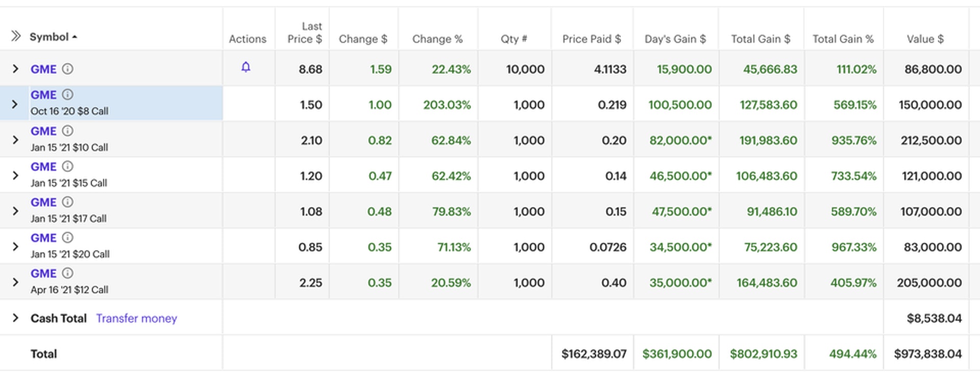Screen dimensions: 980x380
Task: Open info icon for Oct 16 '20 $8 Call
Action: (67, 94)
